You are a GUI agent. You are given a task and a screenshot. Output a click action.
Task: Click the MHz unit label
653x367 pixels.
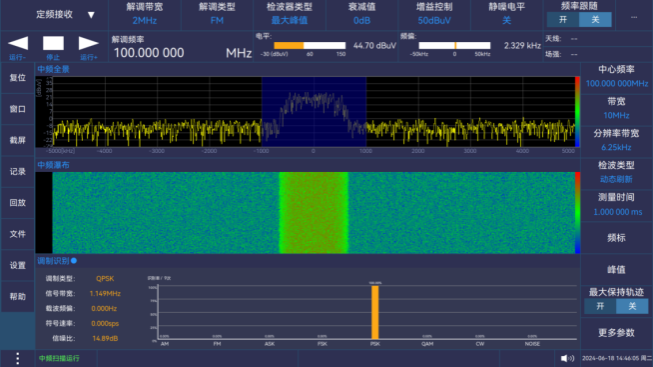239,53
